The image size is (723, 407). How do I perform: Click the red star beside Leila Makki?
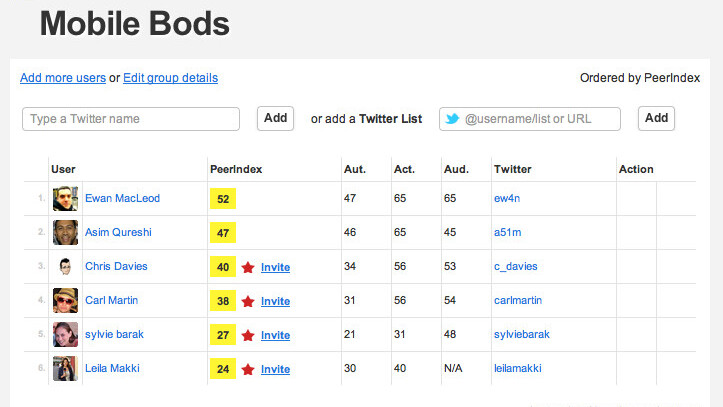tap(248, 369)
